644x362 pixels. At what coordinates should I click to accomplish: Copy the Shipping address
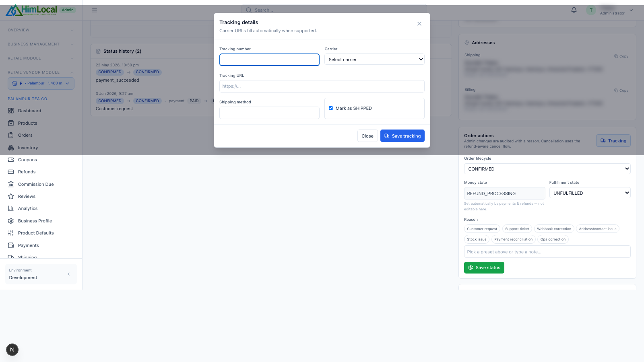pos(621,56)
